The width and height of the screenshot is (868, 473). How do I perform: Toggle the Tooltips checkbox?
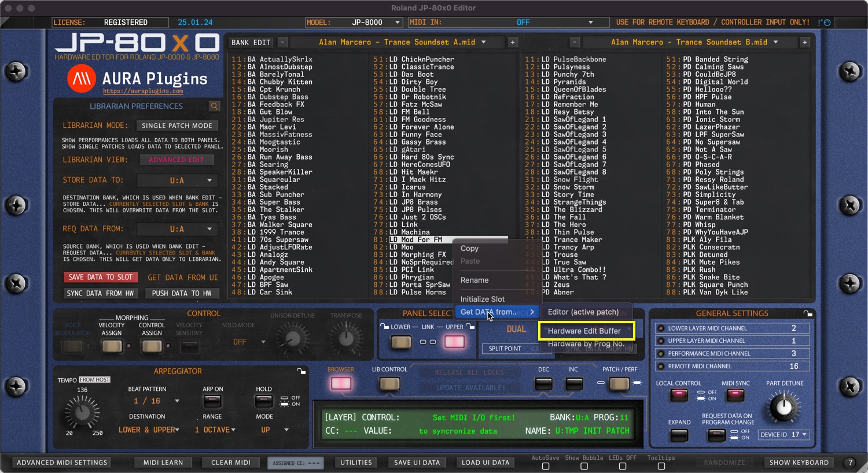[661, 466]
